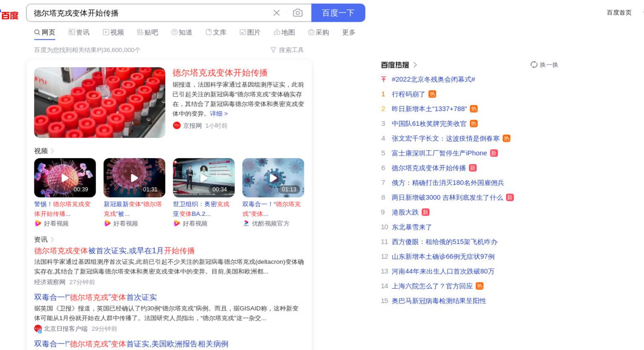The height and width of the screenshot is (350, 644).
Task: Expand the 视频 section chevron
Action: click(x=52, y=151)
